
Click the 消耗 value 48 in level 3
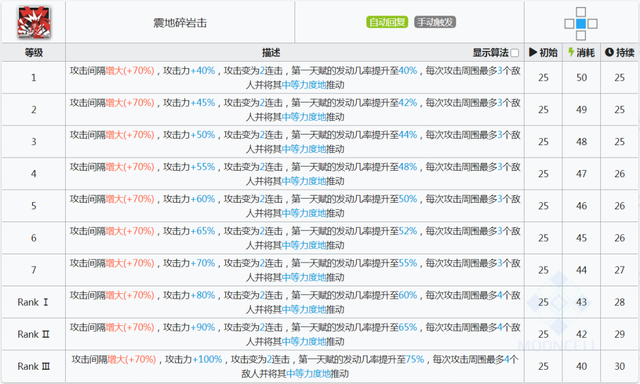[x=581, y=142]
